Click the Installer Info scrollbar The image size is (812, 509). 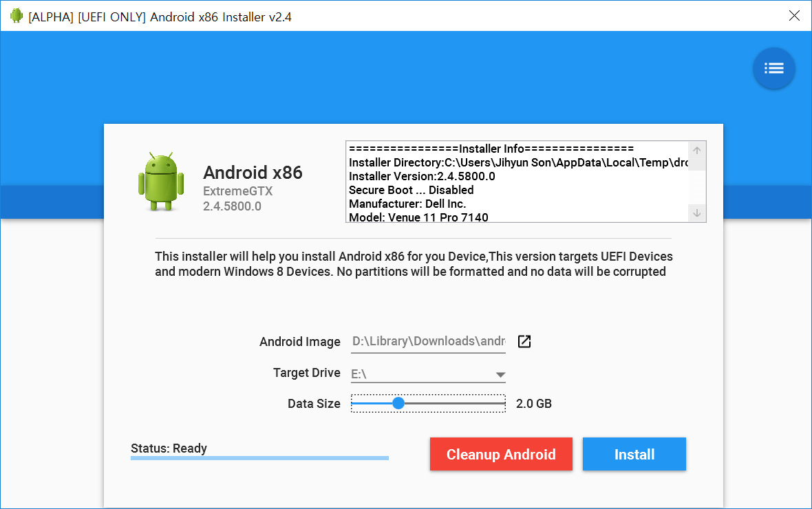click(x=696, y=181)
